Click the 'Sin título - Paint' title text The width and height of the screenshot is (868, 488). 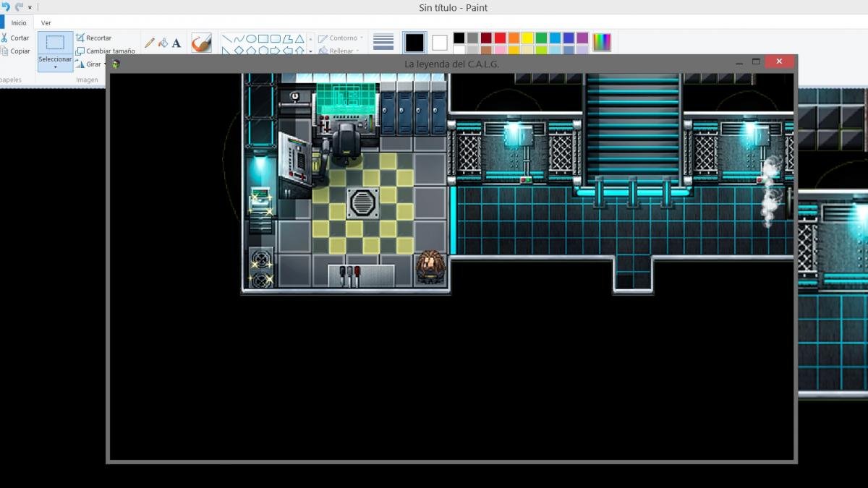454,7
